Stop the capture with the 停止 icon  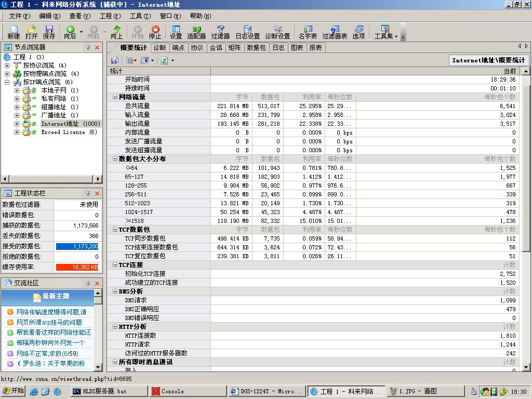pyautogui.click(x=155, y=32)
